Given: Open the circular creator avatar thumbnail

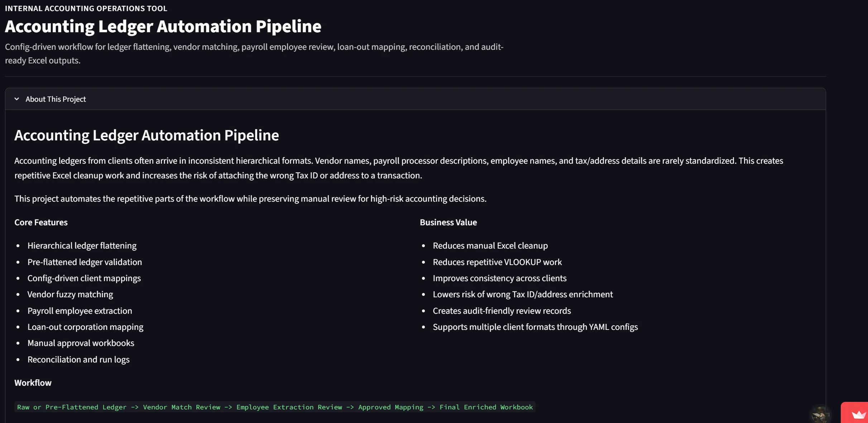Looking at the screenshot, I should click(821, 414).
